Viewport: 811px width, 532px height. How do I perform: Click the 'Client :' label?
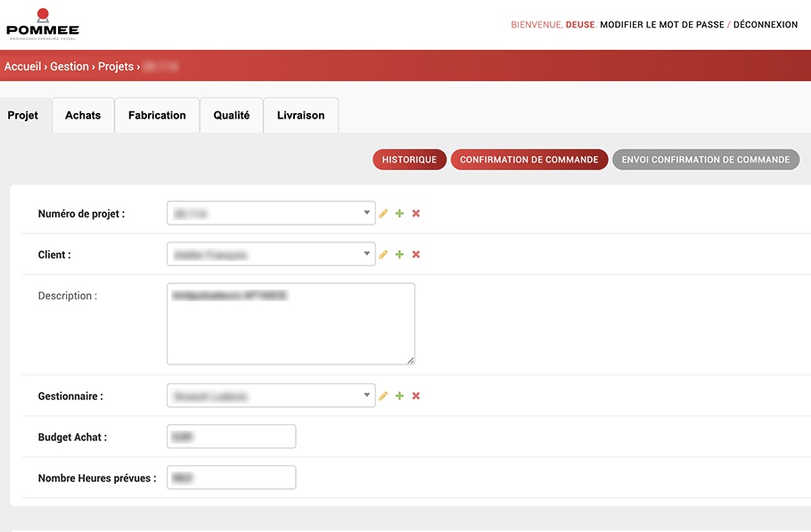(x=54, y=254)
